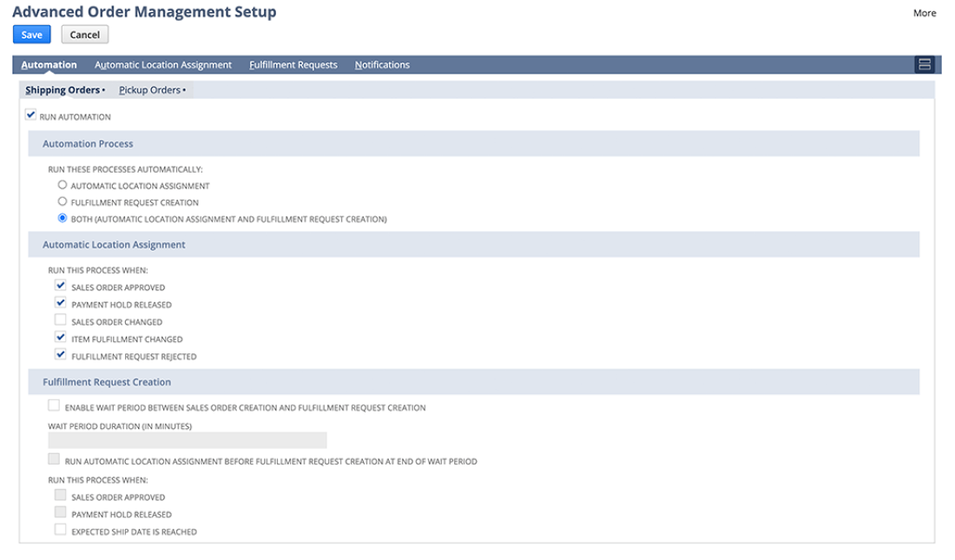Open the Shipping Orders subtab dropdown
This screenshot has width=955, height=560.
tap(63, 89)
